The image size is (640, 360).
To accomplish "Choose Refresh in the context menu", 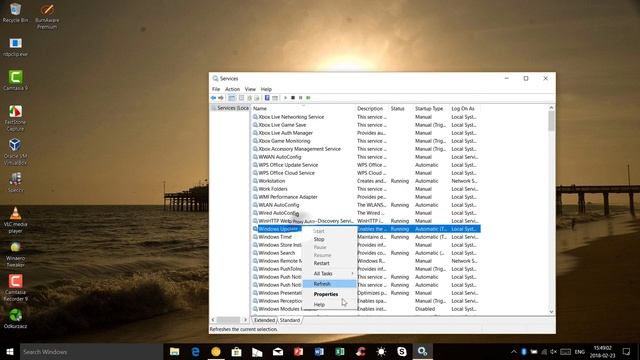I will pyautogui.click(x=330, y=284).
